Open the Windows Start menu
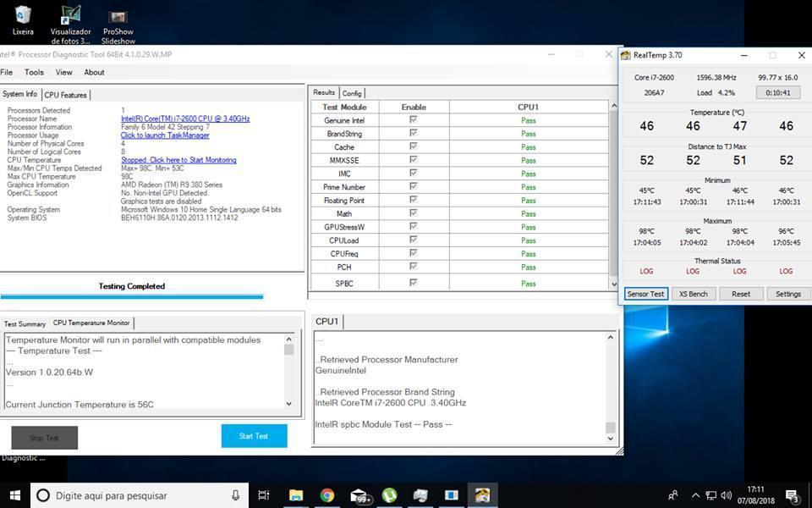The image size is (812, 508). click(x=15, y=495)
